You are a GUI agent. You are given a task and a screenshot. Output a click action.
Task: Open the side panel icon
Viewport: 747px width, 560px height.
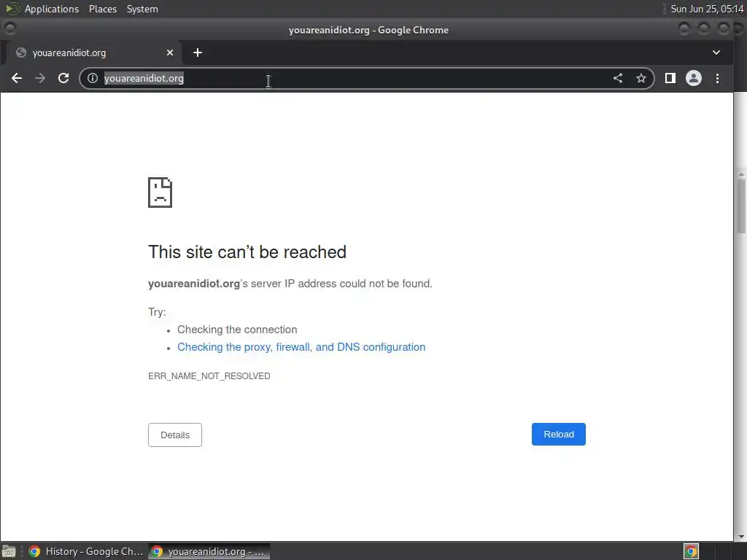[670, 78]
